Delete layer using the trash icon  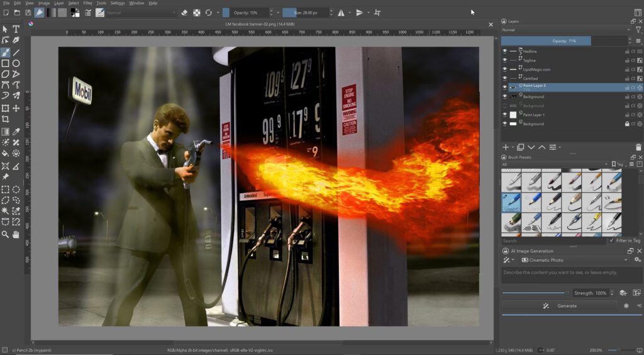[638, 147]
